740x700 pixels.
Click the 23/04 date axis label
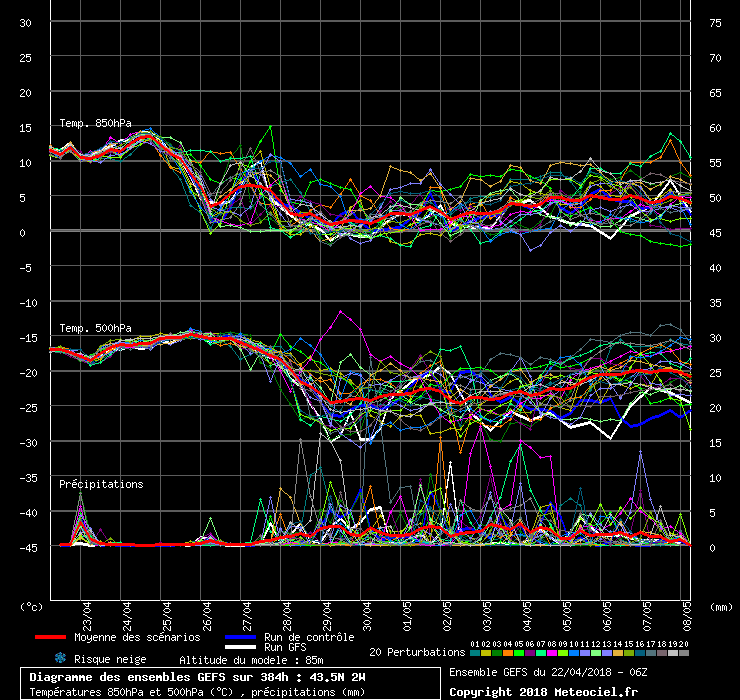pos(87,616)
